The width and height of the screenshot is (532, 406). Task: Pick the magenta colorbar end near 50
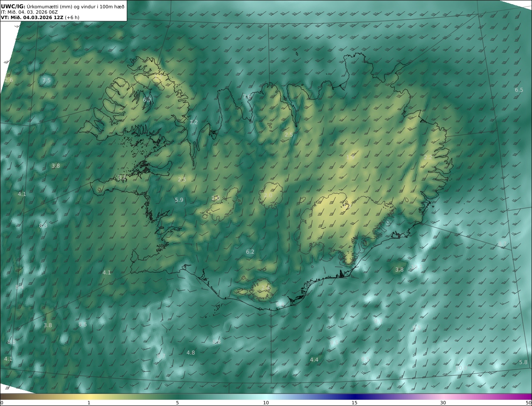coord(529,396)
